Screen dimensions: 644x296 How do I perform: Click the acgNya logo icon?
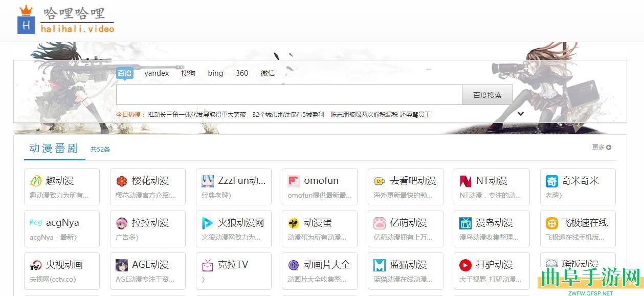(36, 223)
